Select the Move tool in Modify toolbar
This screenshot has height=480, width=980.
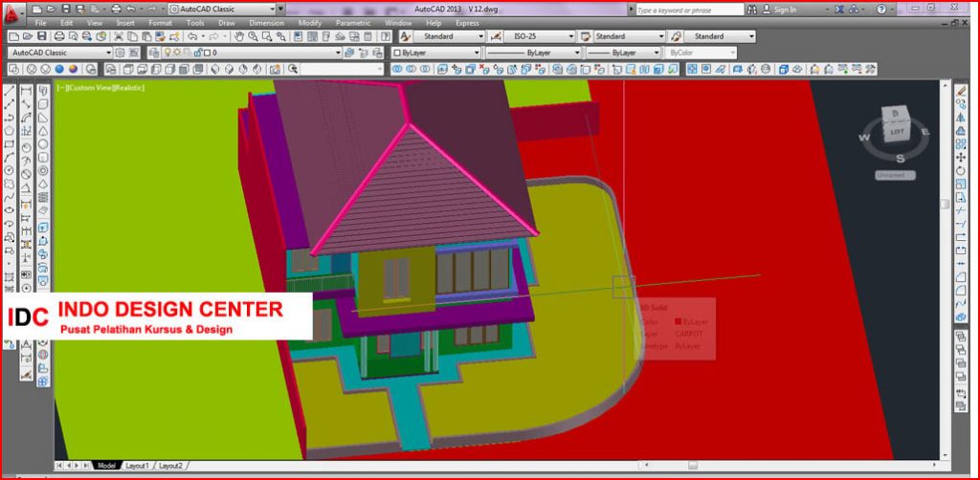coord(961,158)
